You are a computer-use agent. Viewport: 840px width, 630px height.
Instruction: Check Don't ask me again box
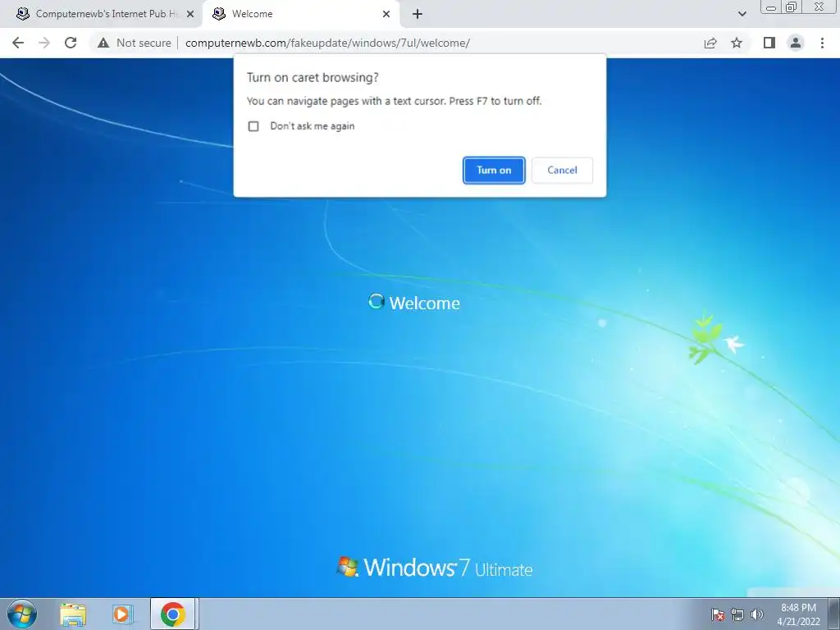click(253, 126)
